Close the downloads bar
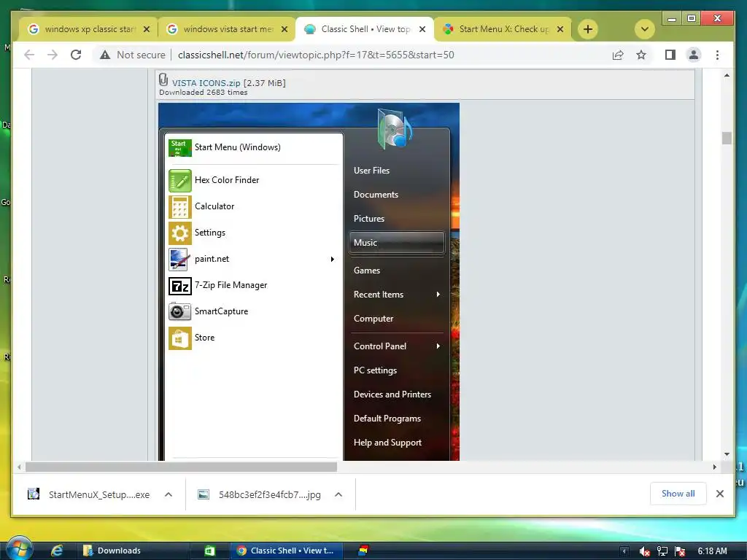 [720, 494]
